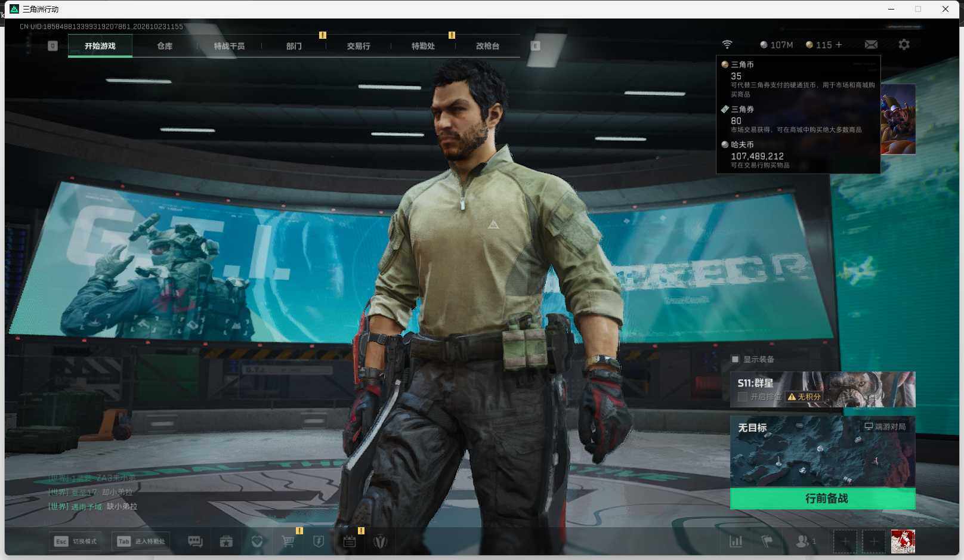Click the plus icon beside the 115 balance

[x=839, y=45]
